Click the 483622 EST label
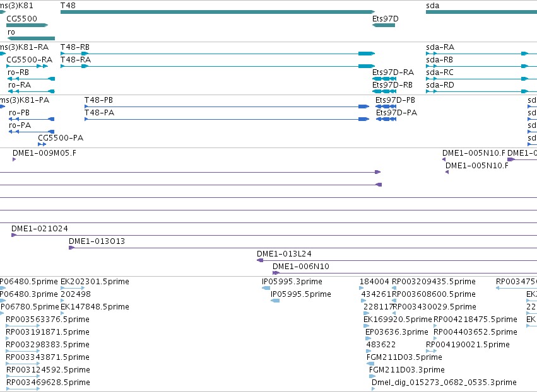Screen dimensions: 537x392 381,345
